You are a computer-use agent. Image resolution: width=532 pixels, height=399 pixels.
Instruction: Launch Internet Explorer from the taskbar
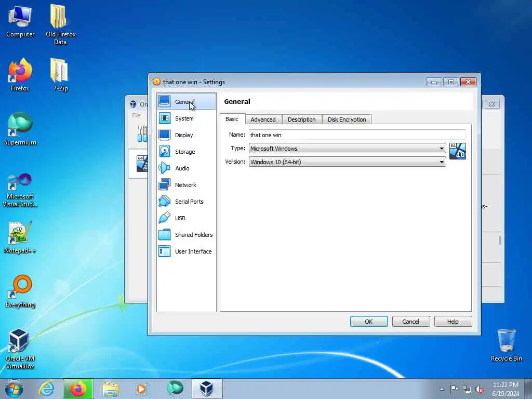pos(46,389)
